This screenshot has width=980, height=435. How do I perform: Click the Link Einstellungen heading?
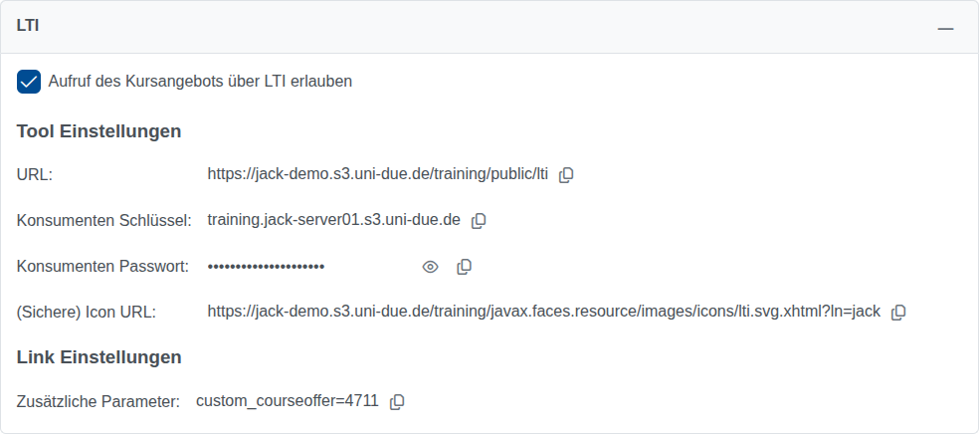98,357
